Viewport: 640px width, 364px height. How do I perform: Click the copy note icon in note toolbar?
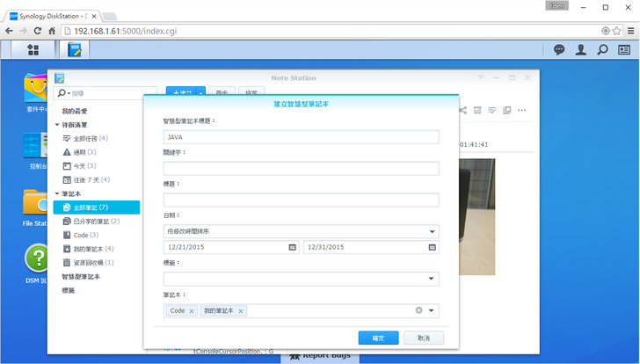[x=506, y=110]
